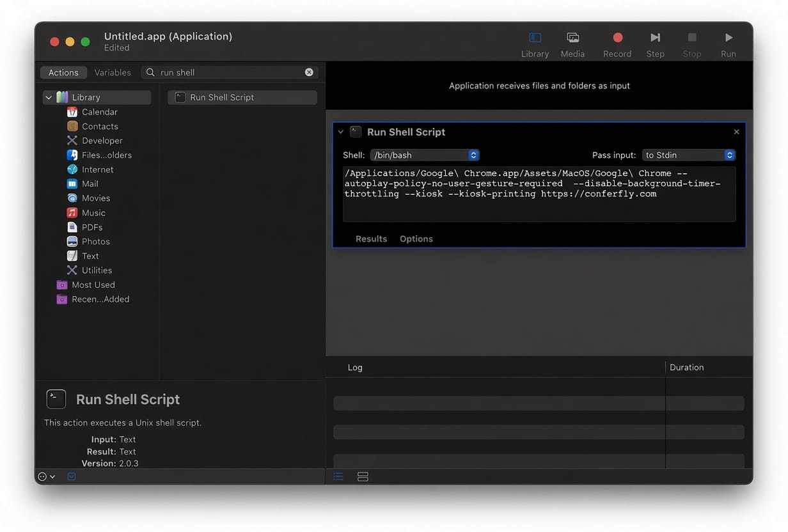Screen dimensions: 788x532
Task: Show the action Options
Action: [416, 239]
